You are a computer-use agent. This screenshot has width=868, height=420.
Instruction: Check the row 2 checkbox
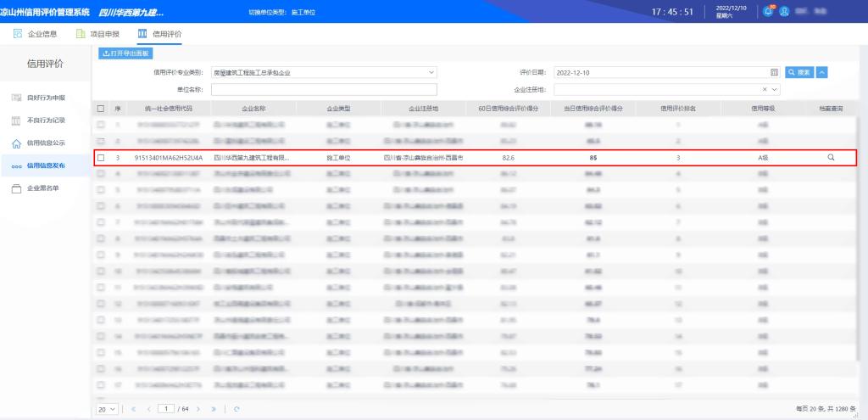tap(101, 142)
